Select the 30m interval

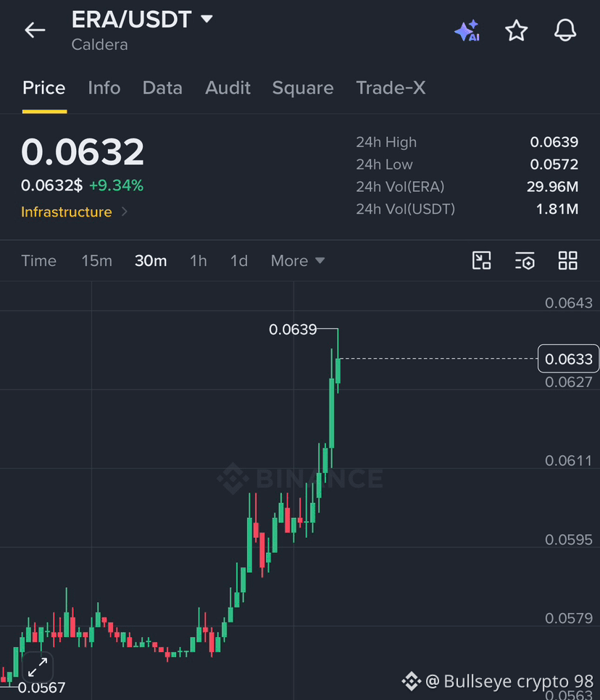pyautogui.click(x=151, y=261)
